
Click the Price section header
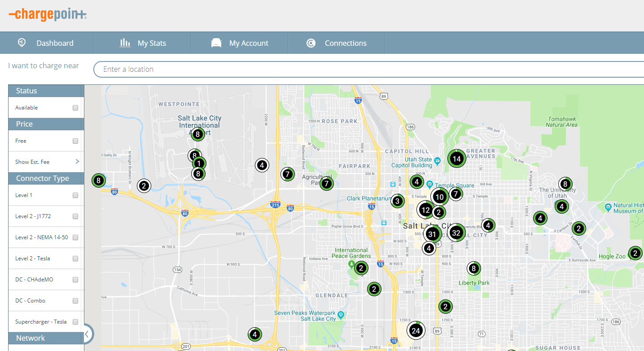point(46,124)
